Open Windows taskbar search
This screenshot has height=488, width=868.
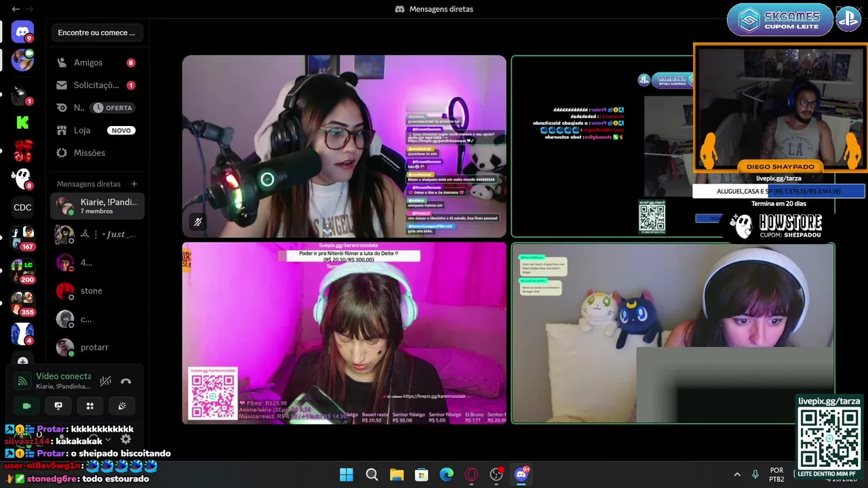point(372,474)
